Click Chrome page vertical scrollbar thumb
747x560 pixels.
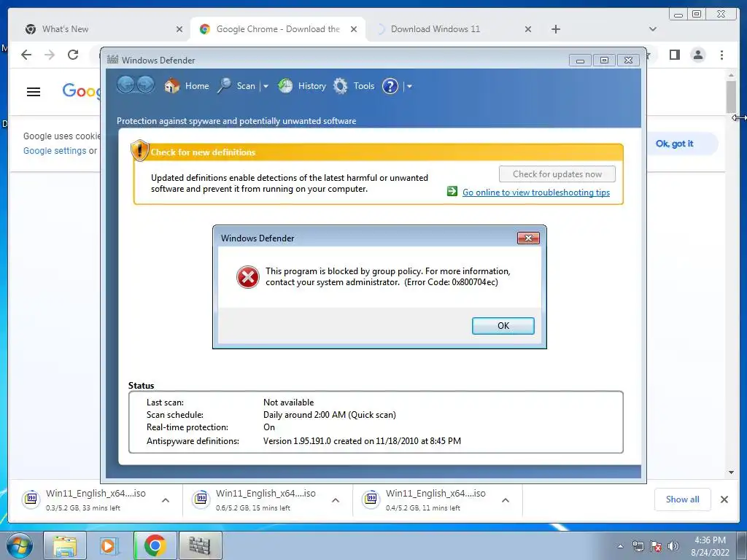coord(731,97)
